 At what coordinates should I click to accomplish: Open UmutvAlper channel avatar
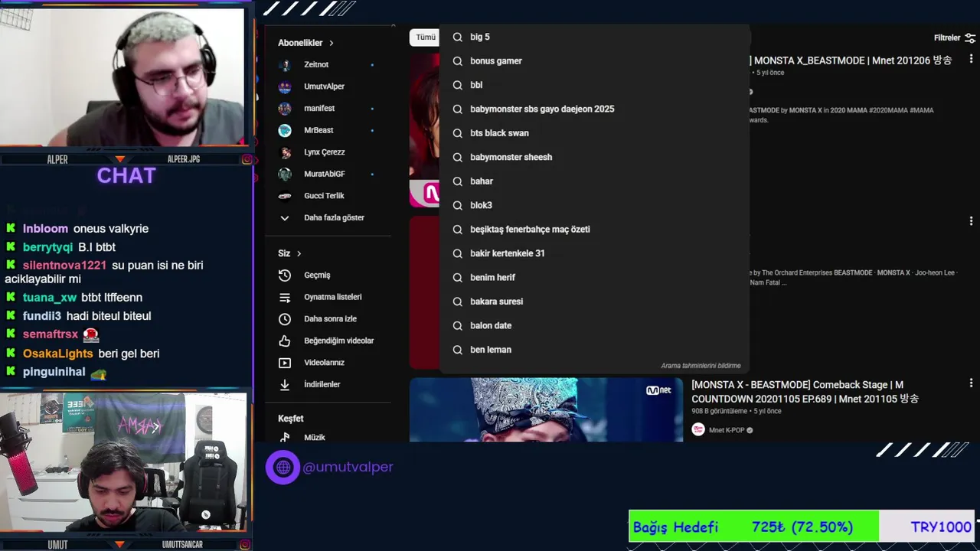pos(285,87)
